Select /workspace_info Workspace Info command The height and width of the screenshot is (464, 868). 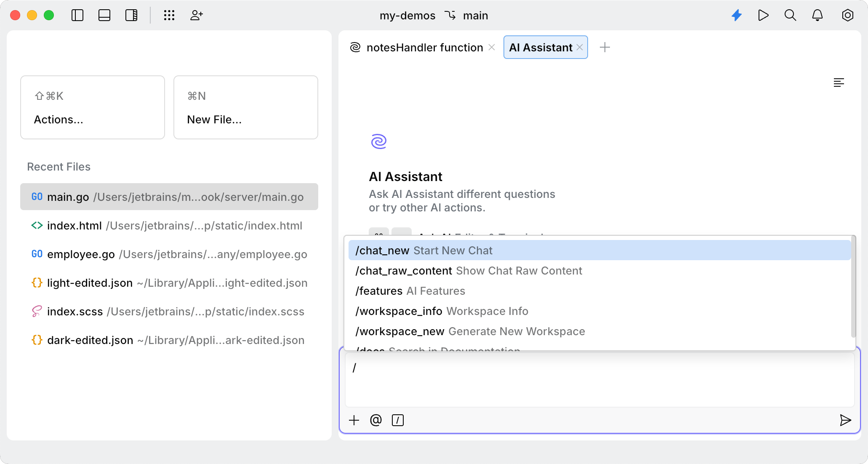[x=599, y=311]
